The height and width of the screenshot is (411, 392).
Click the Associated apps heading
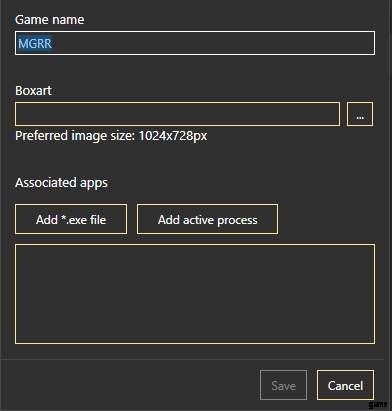[x=61, y=183]
